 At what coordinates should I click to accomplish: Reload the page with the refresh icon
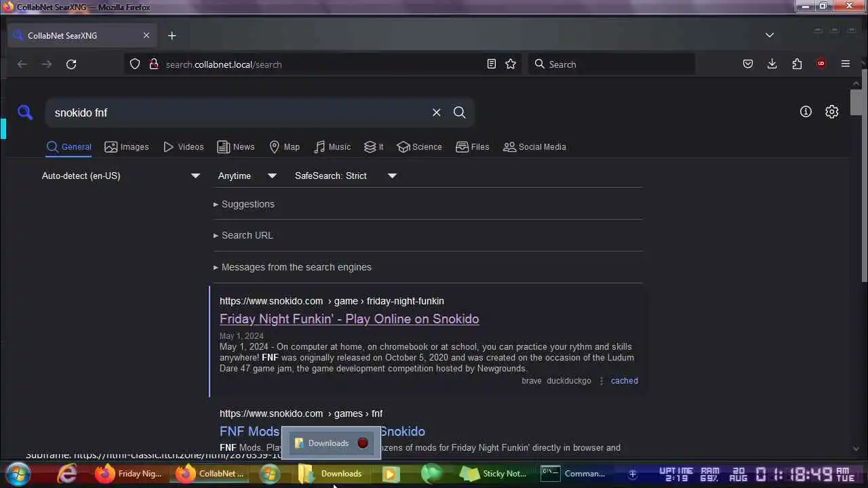tap(71, 64)
